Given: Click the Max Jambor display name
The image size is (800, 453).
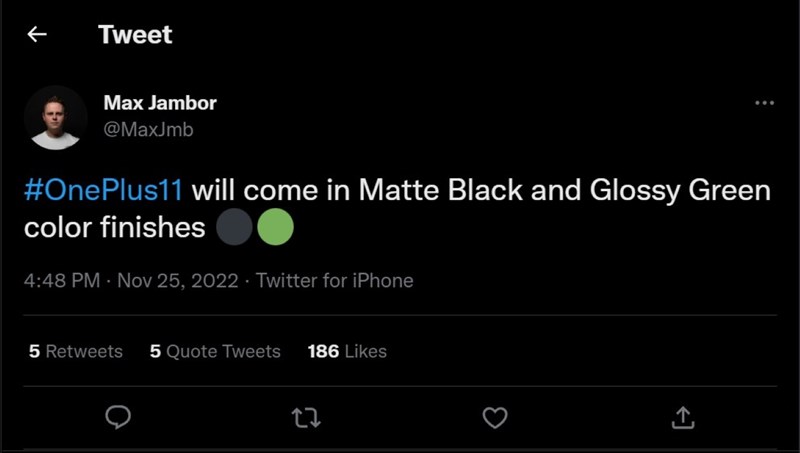Looking at the screenshot, I should (x=160, y=103).
